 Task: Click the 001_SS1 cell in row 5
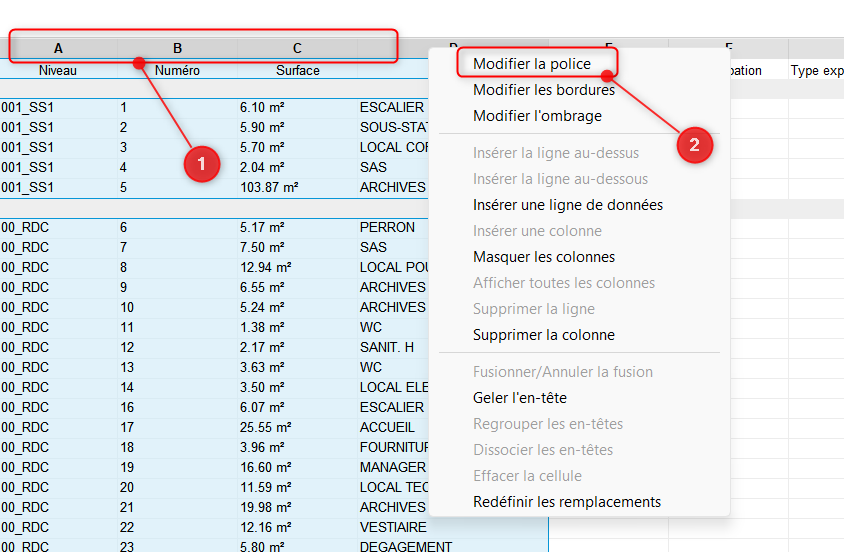point(58,187)
